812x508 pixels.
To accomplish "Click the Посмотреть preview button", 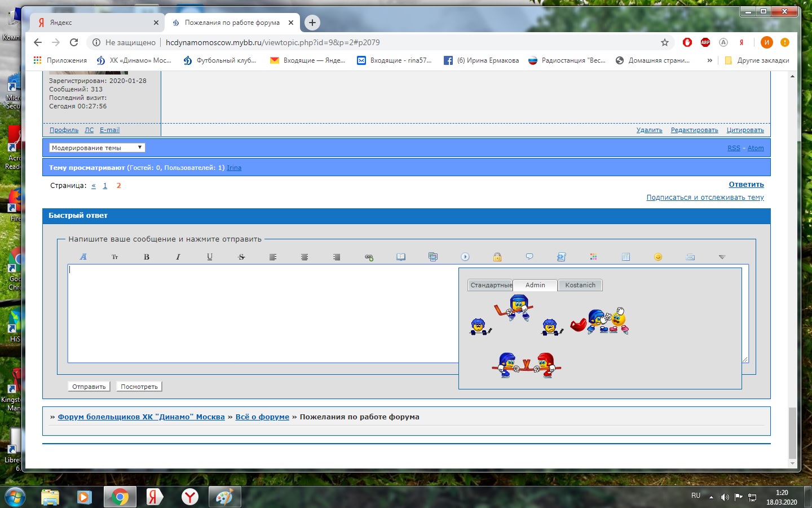I will pos(139,387).
